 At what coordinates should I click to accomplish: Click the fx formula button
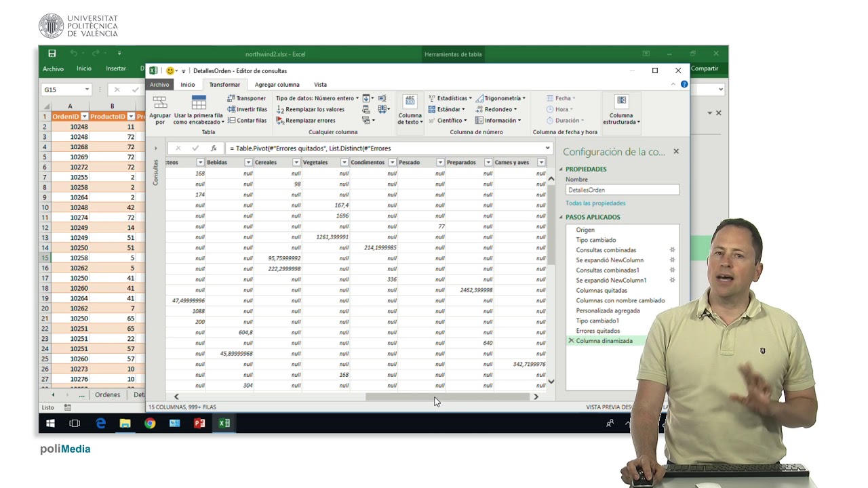pyautogui.click(x=214, y=148)
